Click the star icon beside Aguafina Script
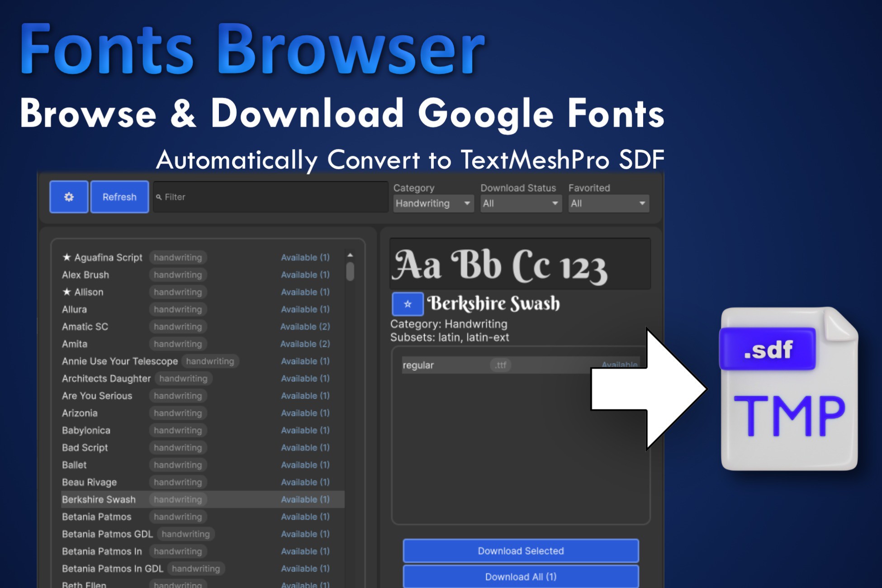Viewport: 882px width, 588px height. pyautogui.click(x=66, y=257)
